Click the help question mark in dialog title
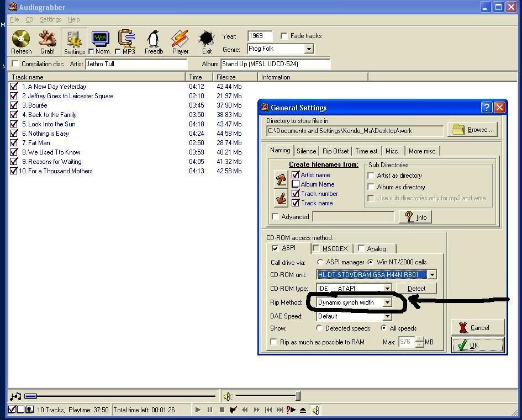This screenshot has width=522, height=420. point(487,108)
